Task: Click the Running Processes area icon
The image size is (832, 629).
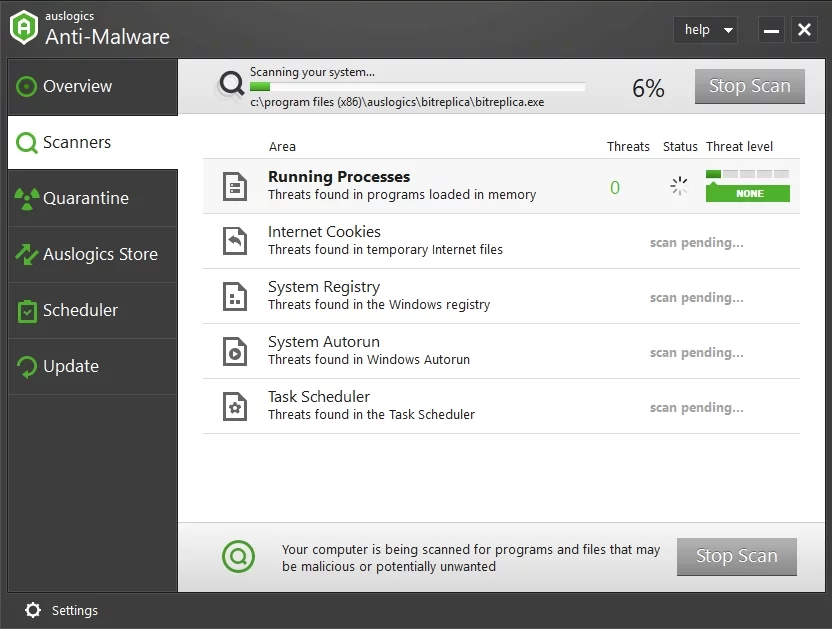Action: pyautogui.click(x=235, y=186)
